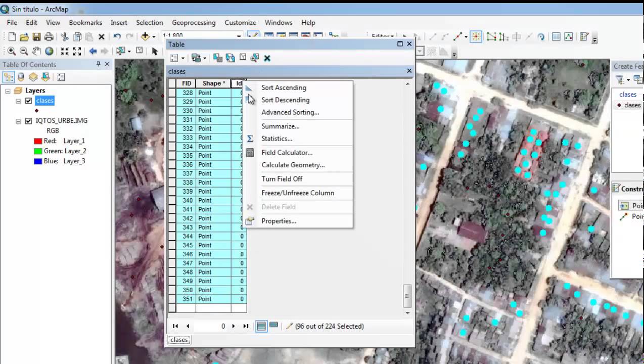List By Drawing Order in TOC
Image resolution: width=644 pixels, height=364 pixels.
[x=9, y=77]
